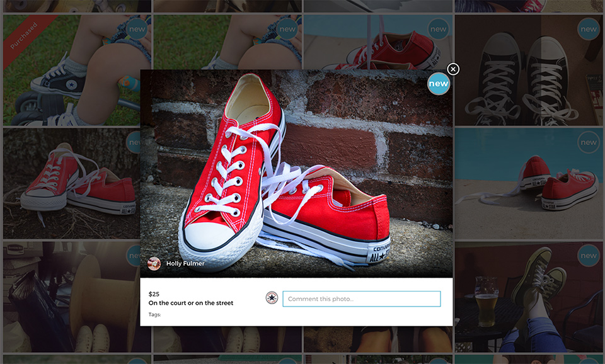Open hanging red Converse thumbnail behind the popup

click(x=378, y=42)
